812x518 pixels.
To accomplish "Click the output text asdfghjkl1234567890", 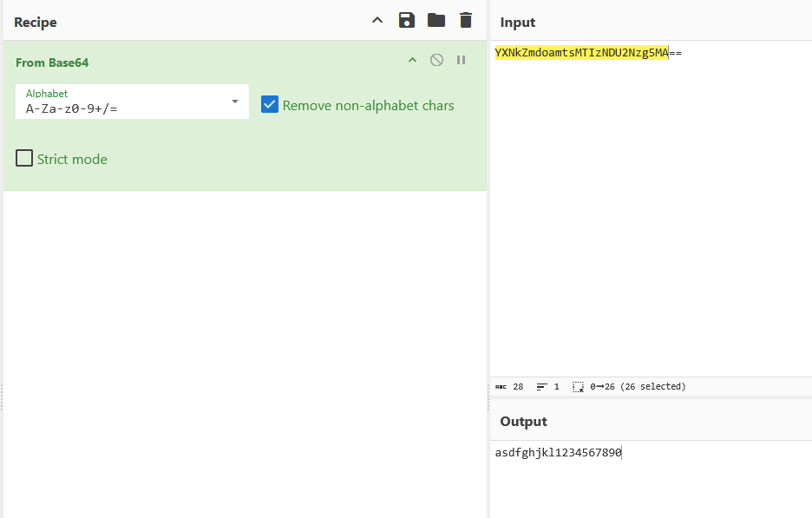I will pos(558,453).
